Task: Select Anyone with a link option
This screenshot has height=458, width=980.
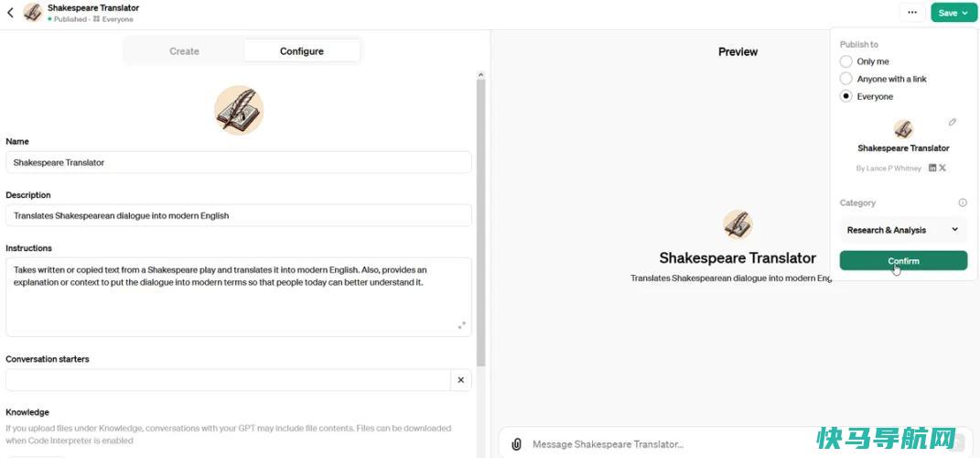Action: pyautogui.click(x=845, y=79)
